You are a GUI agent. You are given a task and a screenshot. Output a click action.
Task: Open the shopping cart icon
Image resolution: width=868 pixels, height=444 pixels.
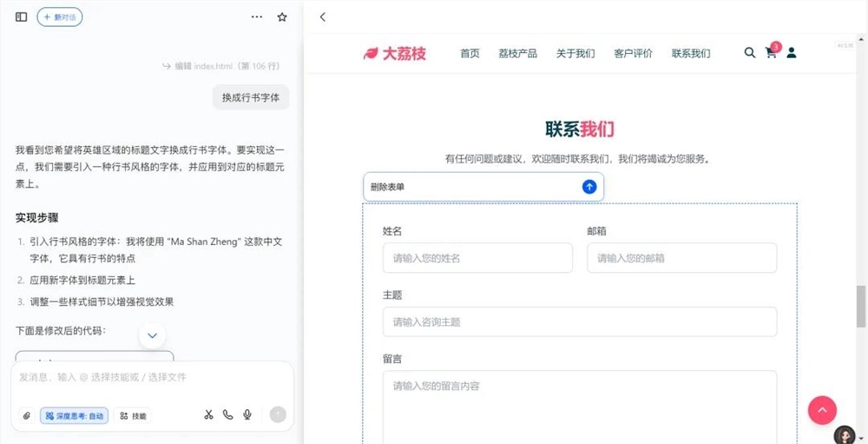(771, 53)
